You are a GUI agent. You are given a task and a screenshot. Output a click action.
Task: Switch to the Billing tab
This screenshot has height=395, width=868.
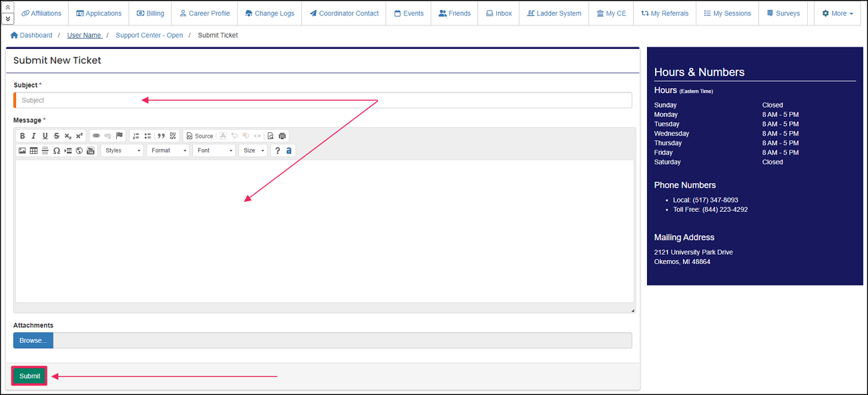click(x=150, y=13)
